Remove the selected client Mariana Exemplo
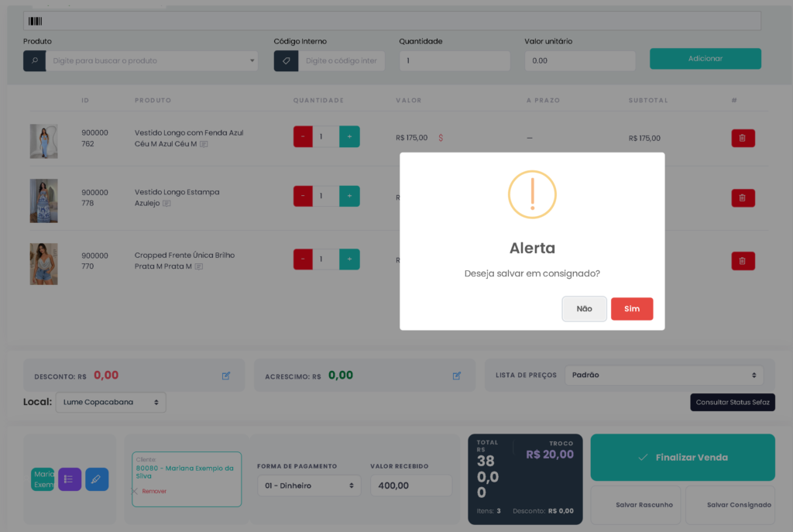The width and height of the screenshot is (793, 532). [x=149, y=492]
